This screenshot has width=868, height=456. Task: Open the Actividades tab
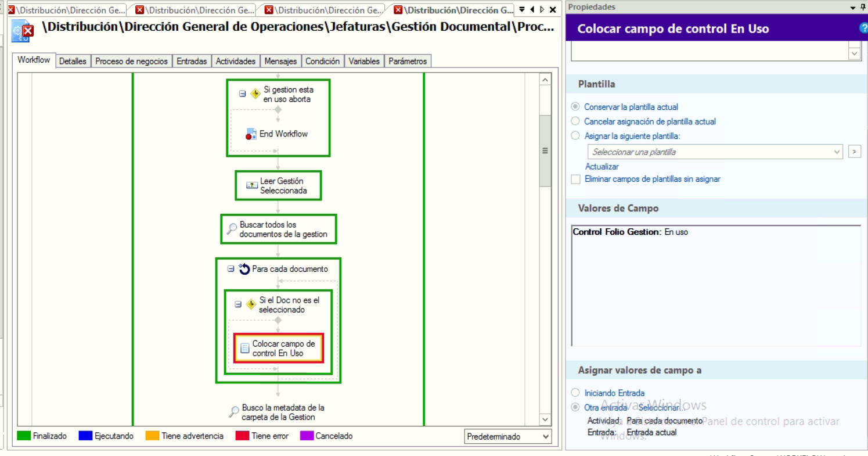coord(236,61)
